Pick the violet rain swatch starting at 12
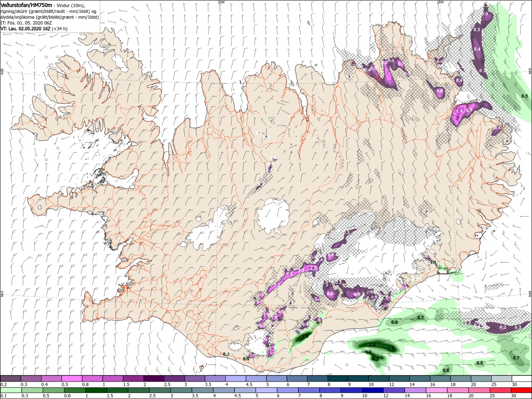Screen dimensions: 532x399 tap(394, 390)
